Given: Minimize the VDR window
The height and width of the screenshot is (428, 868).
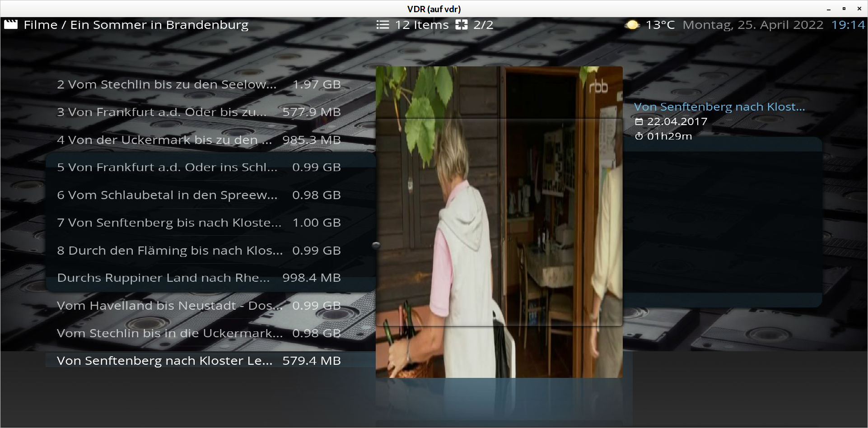Looking at the screenshot, I should (829, 9).
